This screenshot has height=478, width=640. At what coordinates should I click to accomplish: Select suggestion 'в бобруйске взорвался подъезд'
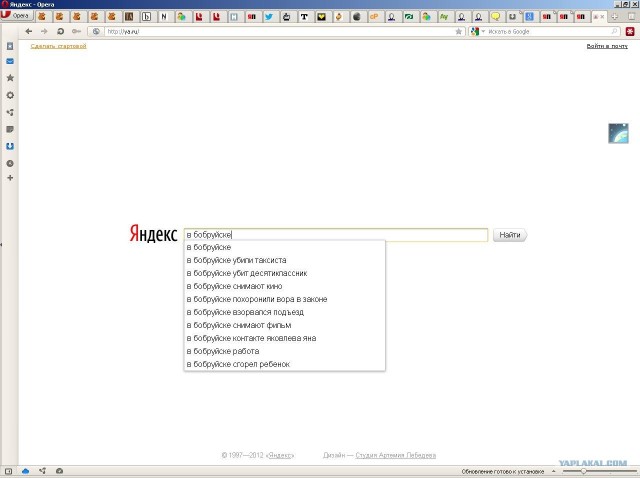284,312
